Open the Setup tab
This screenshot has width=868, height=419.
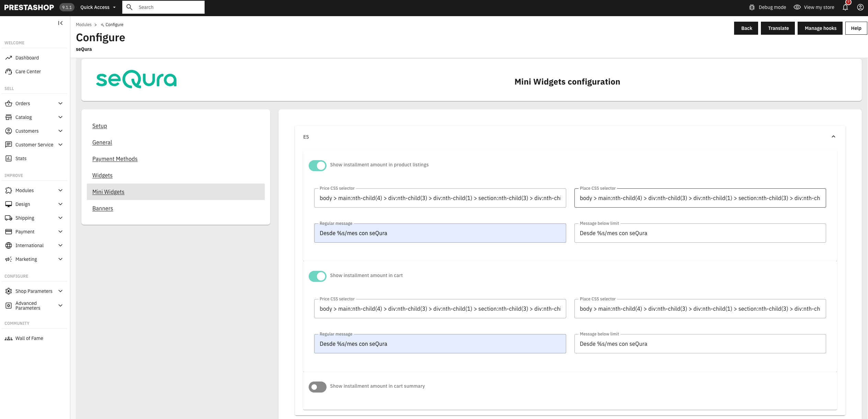click(100, 126)
